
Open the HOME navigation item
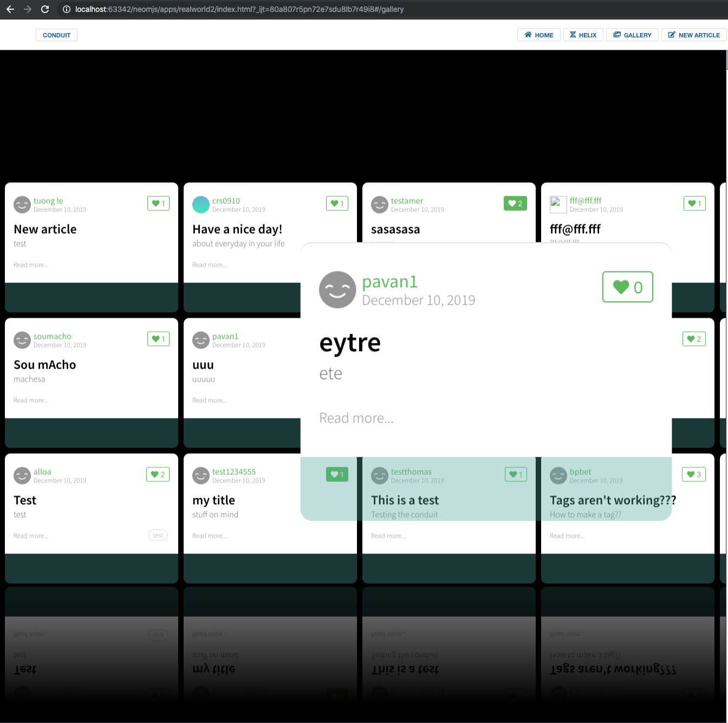[x=538, y=35]
